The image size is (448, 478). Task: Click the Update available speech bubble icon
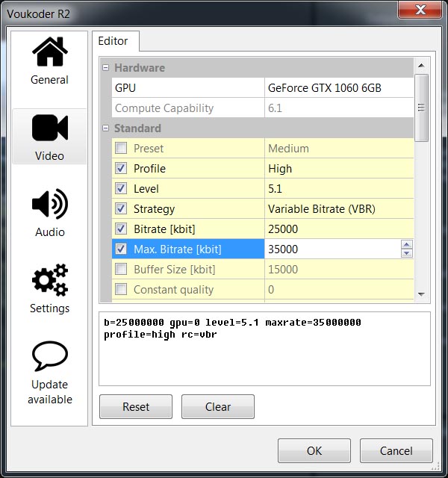[x=50, y=356]
